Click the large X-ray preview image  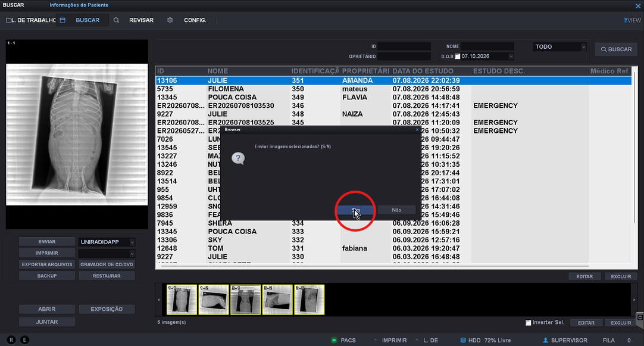[77, 135]
